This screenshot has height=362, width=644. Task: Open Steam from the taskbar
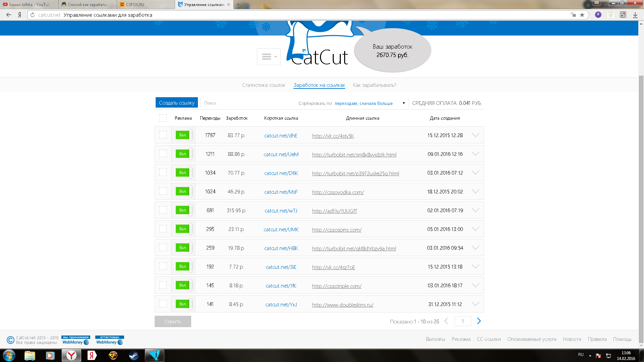tap(133, 355)
